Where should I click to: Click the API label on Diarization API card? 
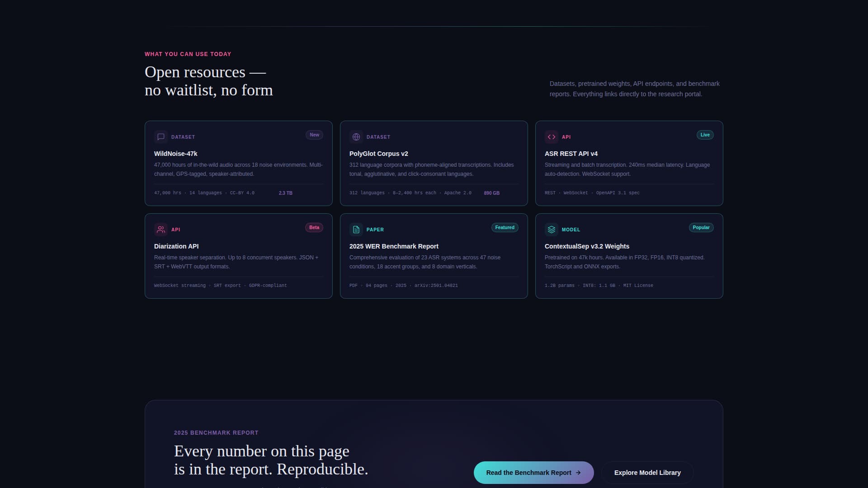pyautogui.click(x=175, y=230)
